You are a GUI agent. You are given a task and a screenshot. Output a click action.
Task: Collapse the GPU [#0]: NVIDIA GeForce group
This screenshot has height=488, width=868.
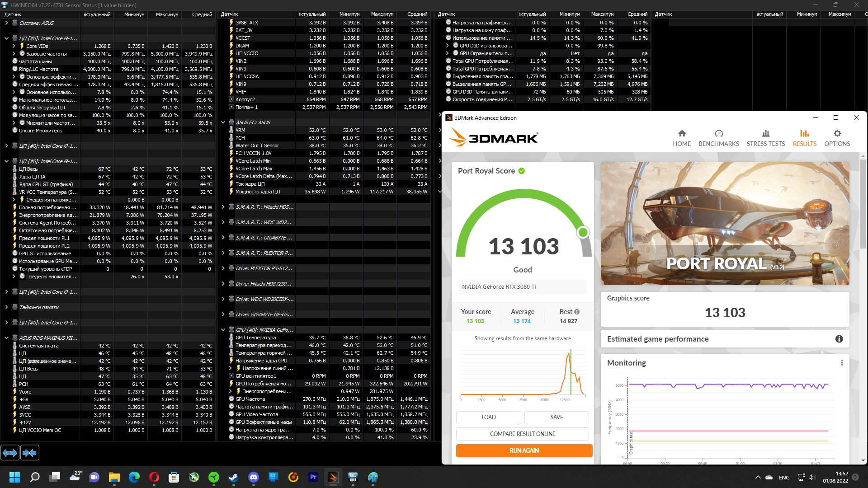click(x=223, y=330)
